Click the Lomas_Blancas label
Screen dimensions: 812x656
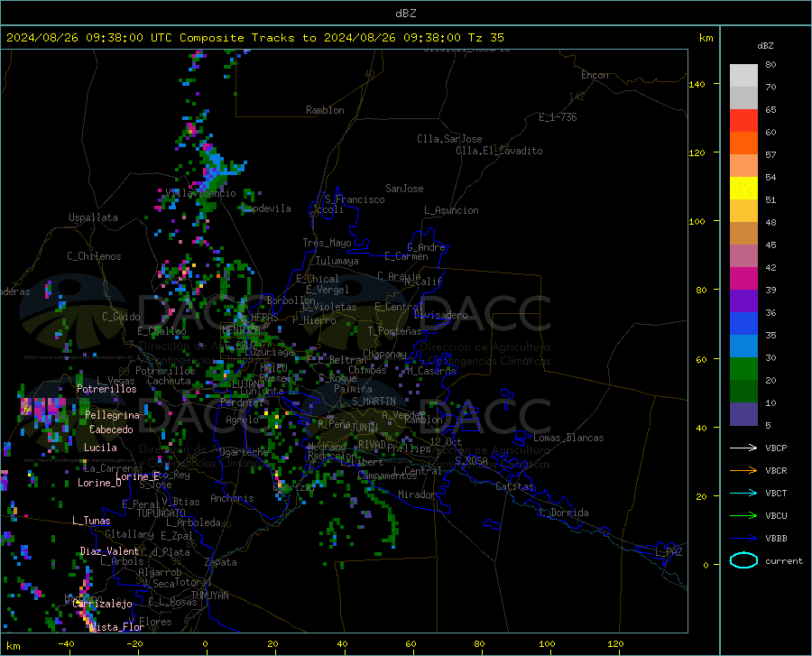pos(568,438)
